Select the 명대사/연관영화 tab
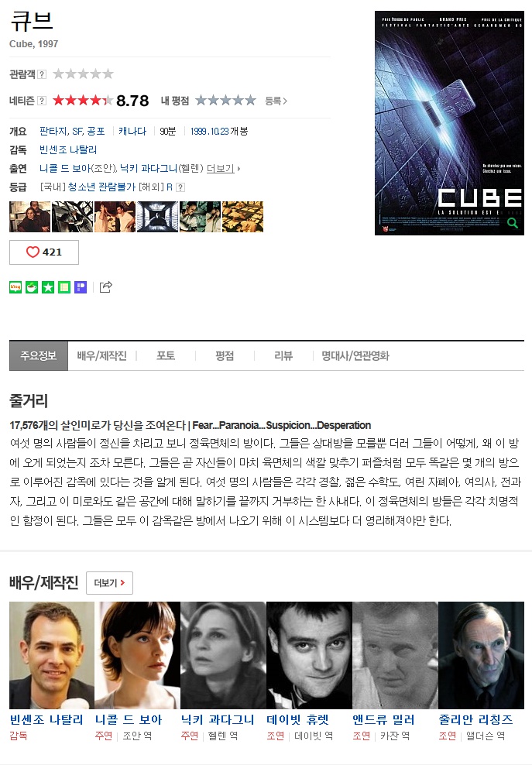 [355, 355]
